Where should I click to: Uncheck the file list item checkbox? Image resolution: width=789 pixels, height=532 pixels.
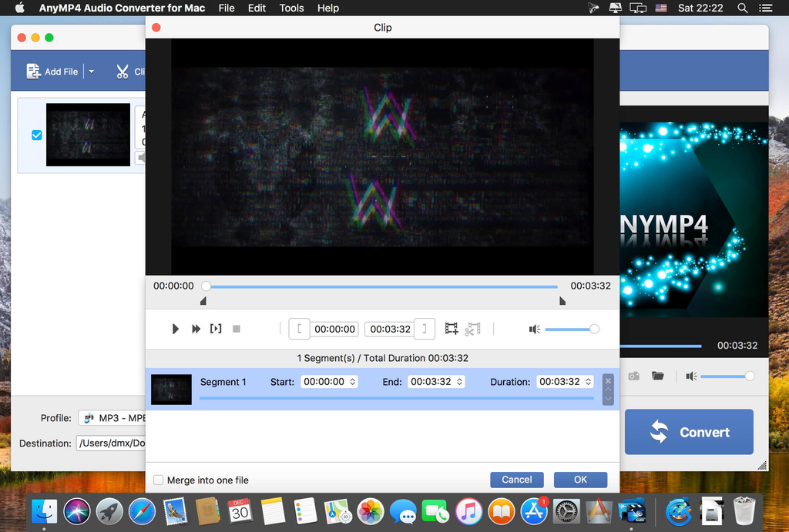[37, 135]
